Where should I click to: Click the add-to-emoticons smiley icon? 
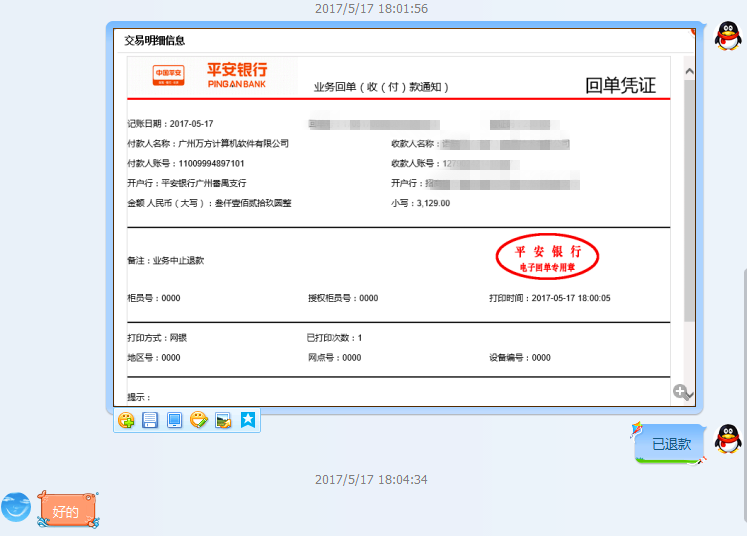[x=126, y=420]
